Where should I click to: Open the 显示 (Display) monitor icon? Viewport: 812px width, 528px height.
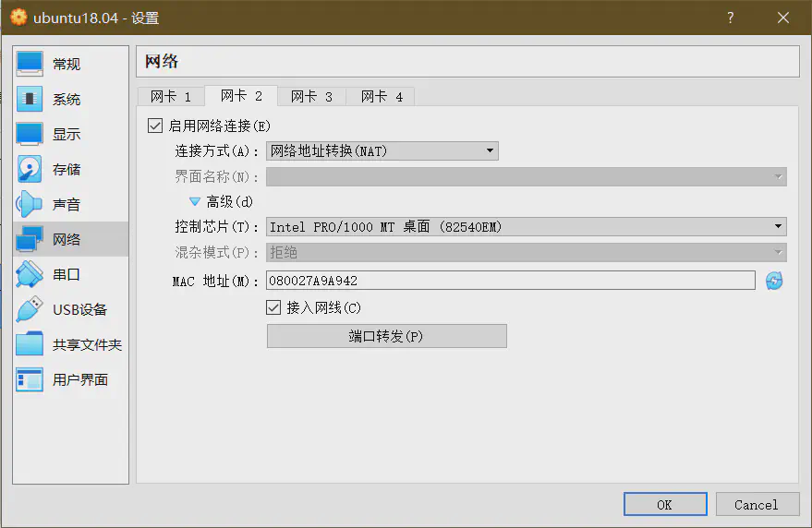click(30, 134)
